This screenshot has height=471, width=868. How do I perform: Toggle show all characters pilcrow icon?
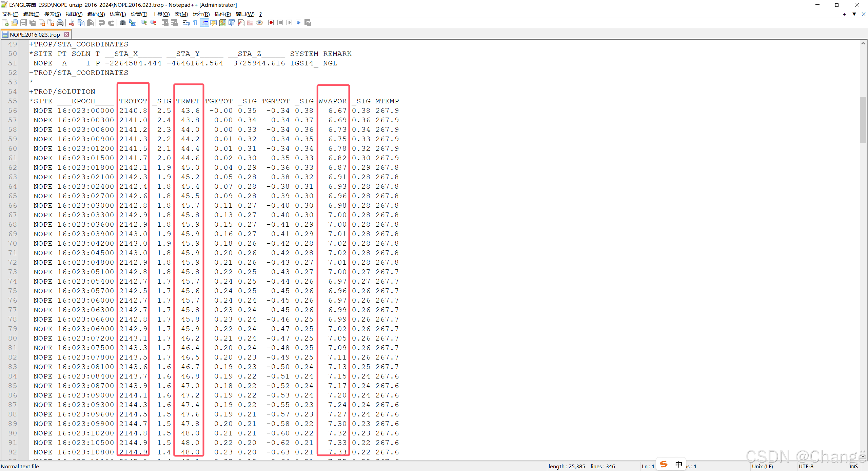pyautogui.click(x=195, y=23)
